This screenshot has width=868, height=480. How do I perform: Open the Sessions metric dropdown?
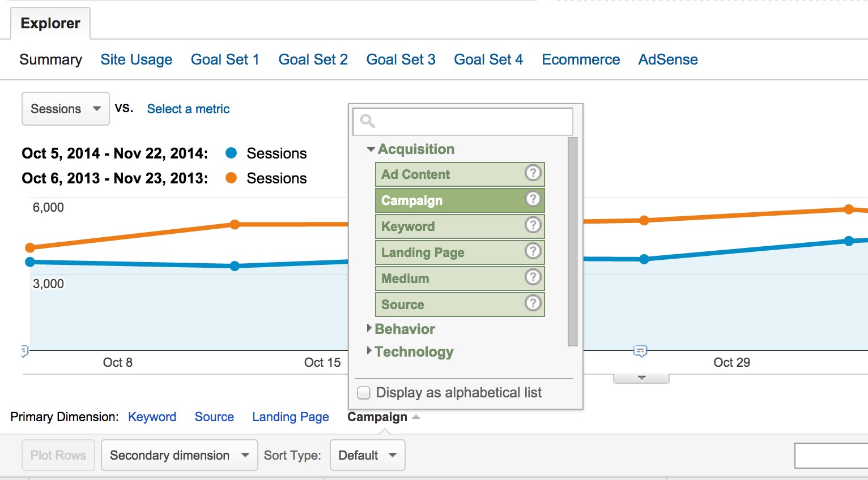click(65, 109)
